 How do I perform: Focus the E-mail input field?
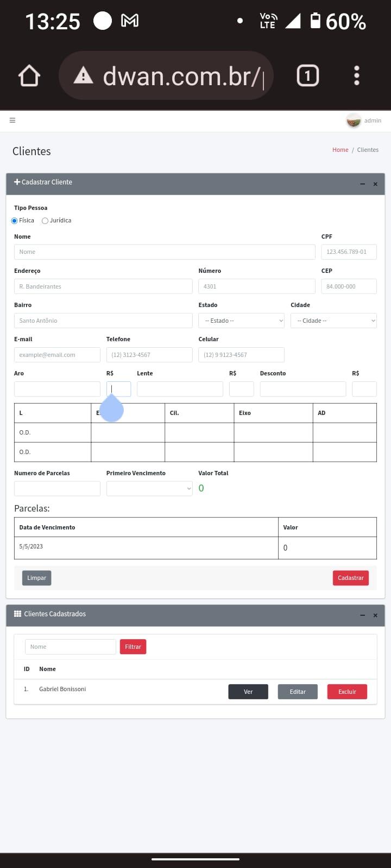click(57, 355)
